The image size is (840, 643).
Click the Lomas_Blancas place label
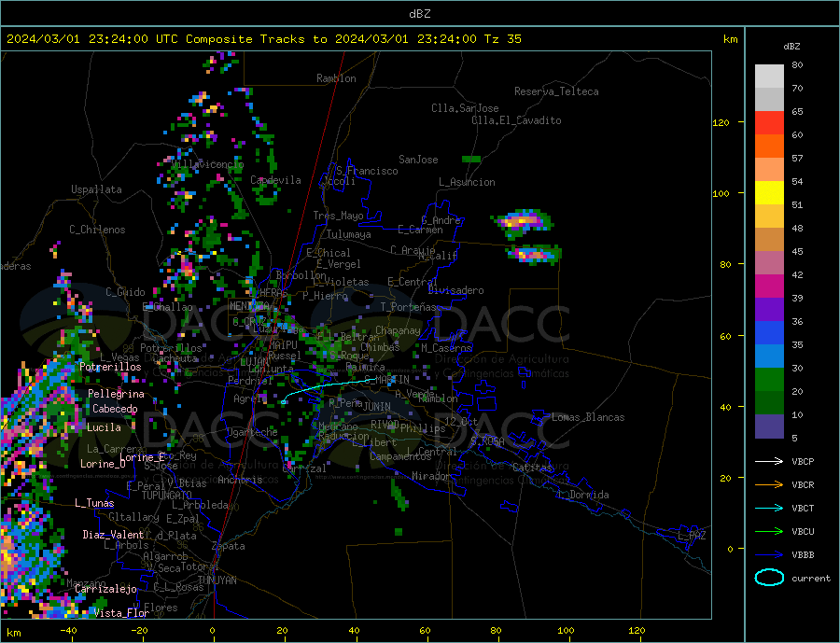588,417
